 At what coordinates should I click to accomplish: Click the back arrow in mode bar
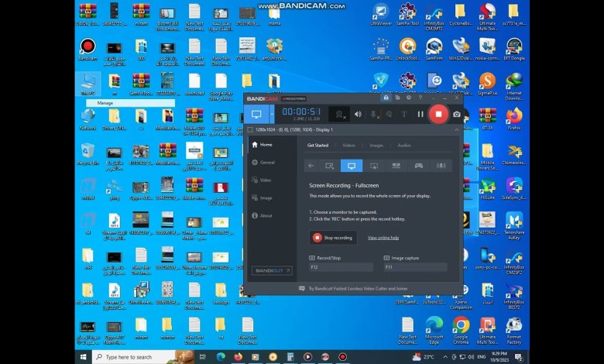[311, 165]
